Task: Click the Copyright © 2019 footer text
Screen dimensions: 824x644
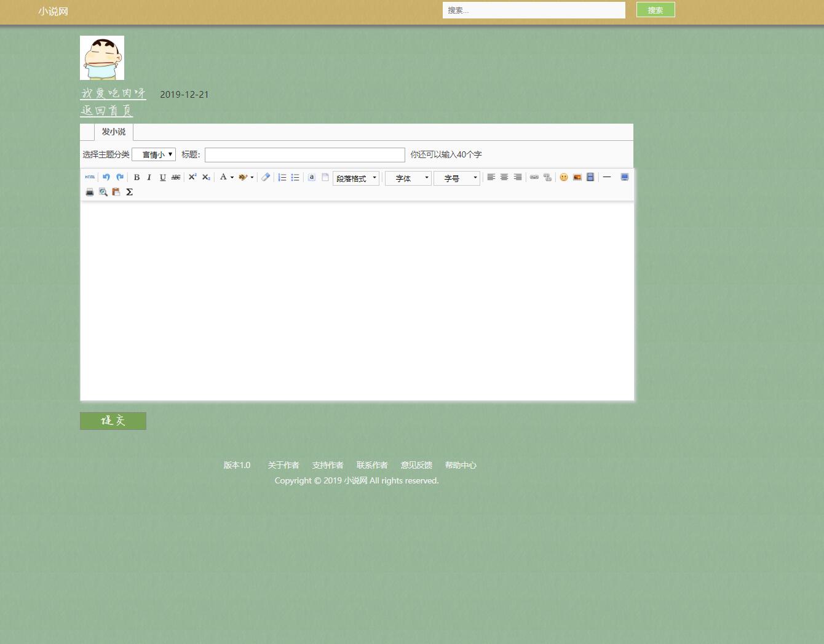Action: pyautogui.click(x=357, y=480)
